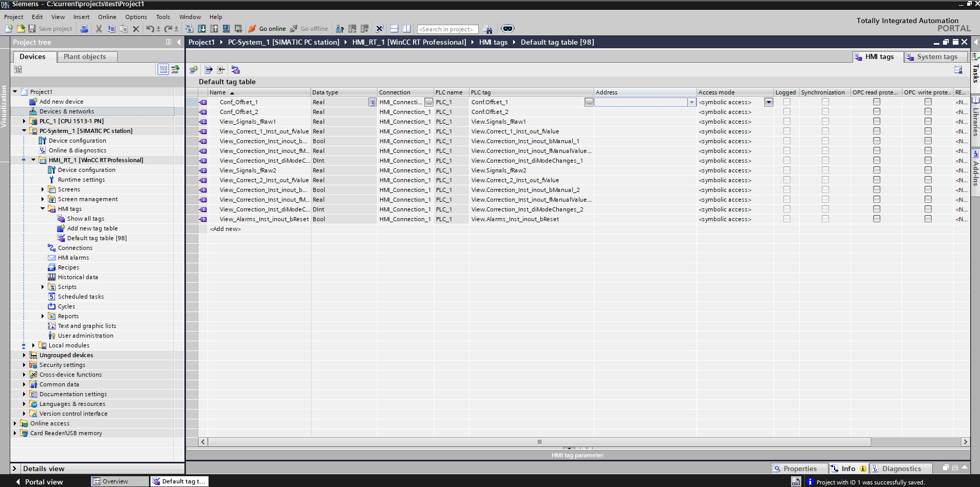Expand the Security settings node
Viewport: 980px width, 487px height.
click(x=24, y=365)
